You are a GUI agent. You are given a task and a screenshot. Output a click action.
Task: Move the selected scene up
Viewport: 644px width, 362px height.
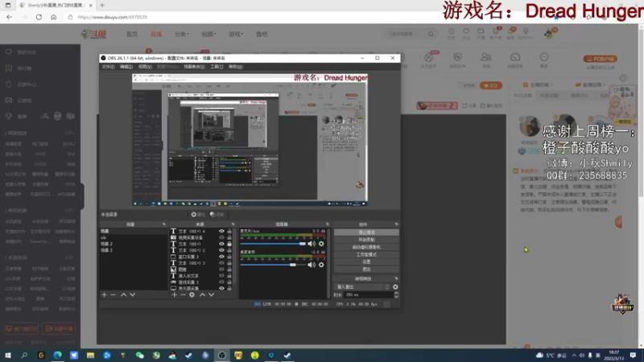click(123, 294)
